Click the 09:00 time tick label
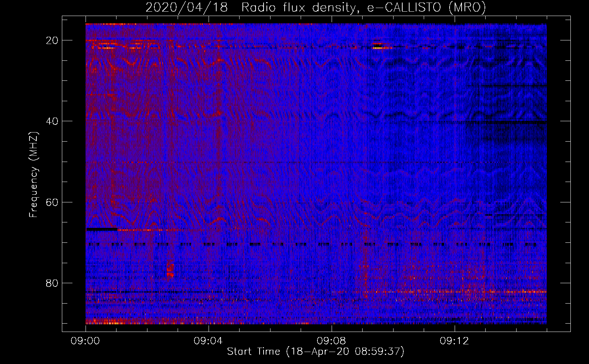This screenshot has width=589, height=364. point(86,341)
